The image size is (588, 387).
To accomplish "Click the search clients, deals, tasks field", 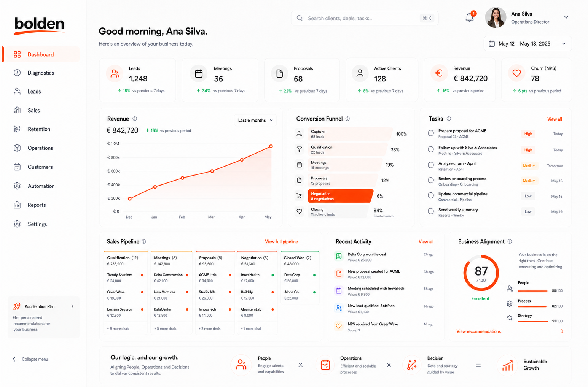I will 365,18.
